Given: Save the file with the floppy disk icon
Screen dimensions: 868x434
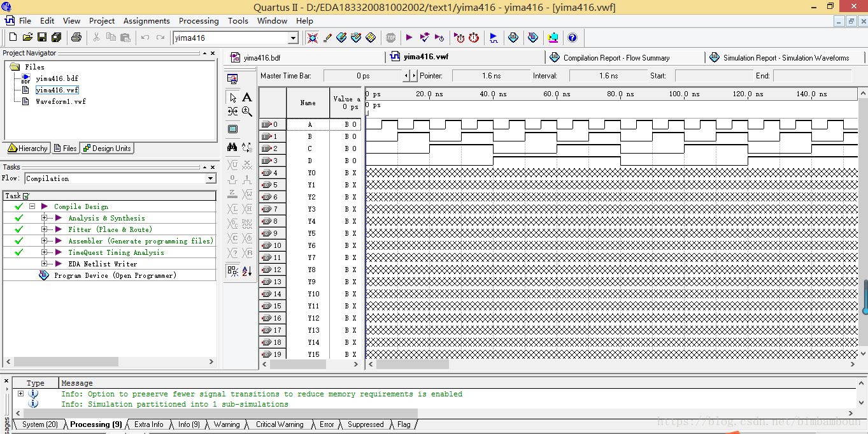Looking at the screenshot, I should point(42,38).
